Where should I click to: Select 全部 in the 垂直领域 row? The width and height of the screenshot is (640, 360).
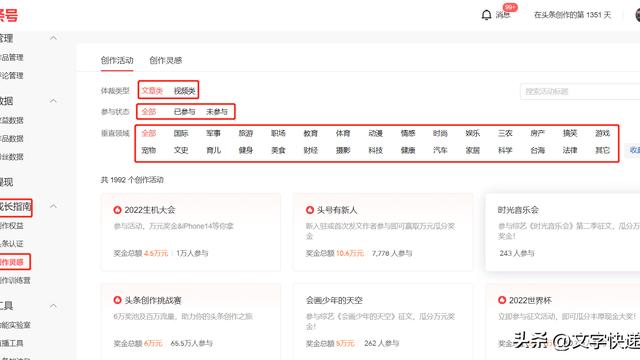pos(149,133)
